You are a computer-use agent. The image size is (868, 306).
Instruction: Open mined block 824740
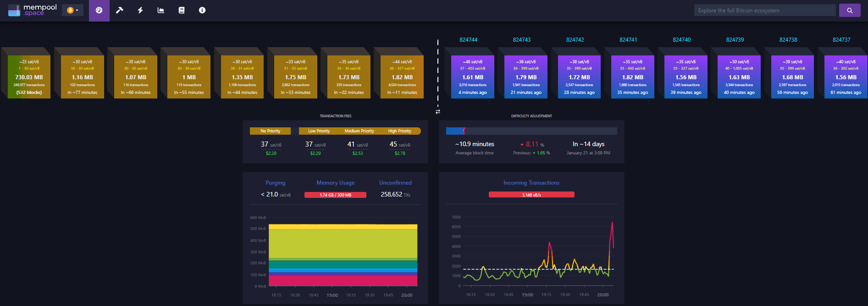tap(686, 77)
